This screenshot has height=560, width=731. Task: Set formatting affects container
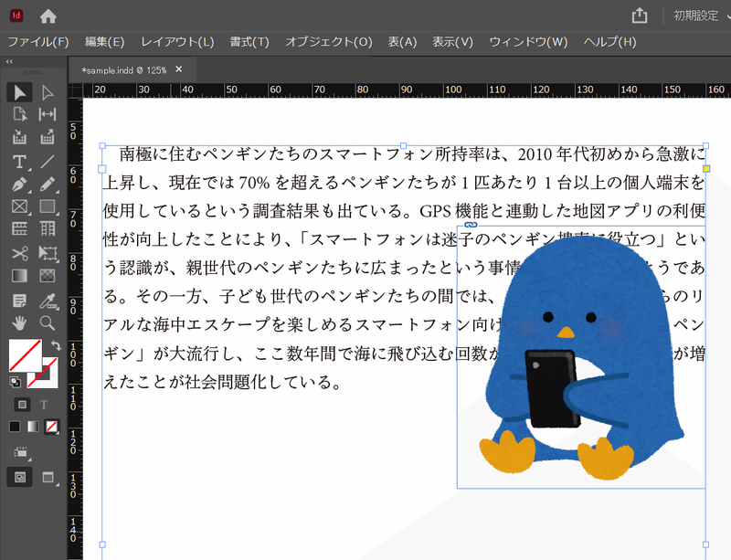(22, 405)
